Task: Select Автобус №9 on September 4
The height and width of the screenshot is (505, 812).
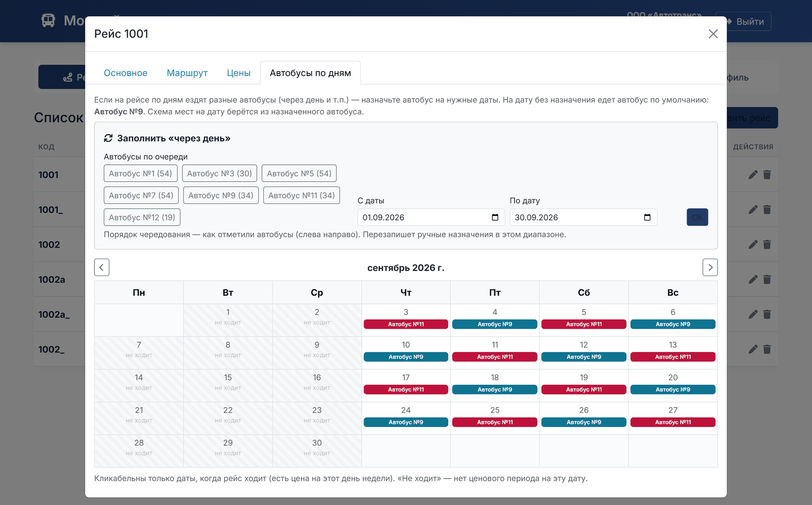Action: [x=495, y=324]
